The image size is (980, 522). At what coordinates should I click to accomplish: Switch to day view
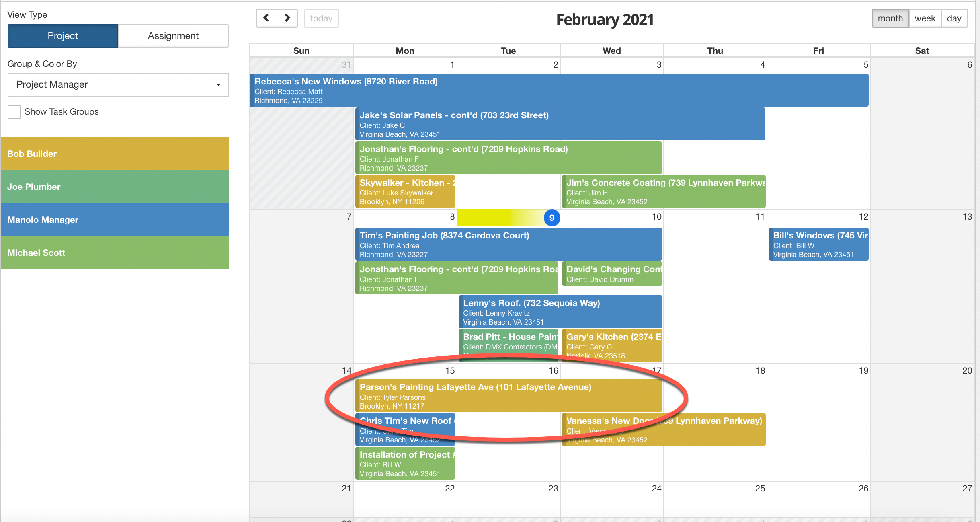click(954, 18)
